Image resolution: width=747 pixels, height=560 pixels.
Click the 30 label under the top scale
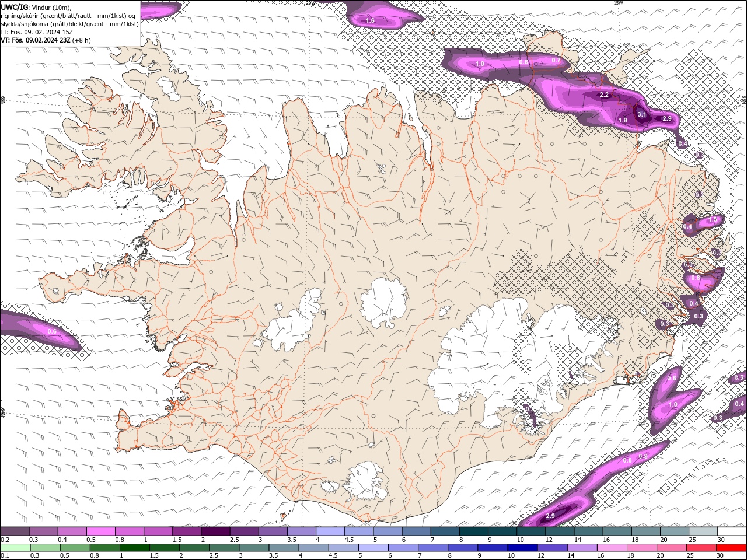(x=721, y=540)
